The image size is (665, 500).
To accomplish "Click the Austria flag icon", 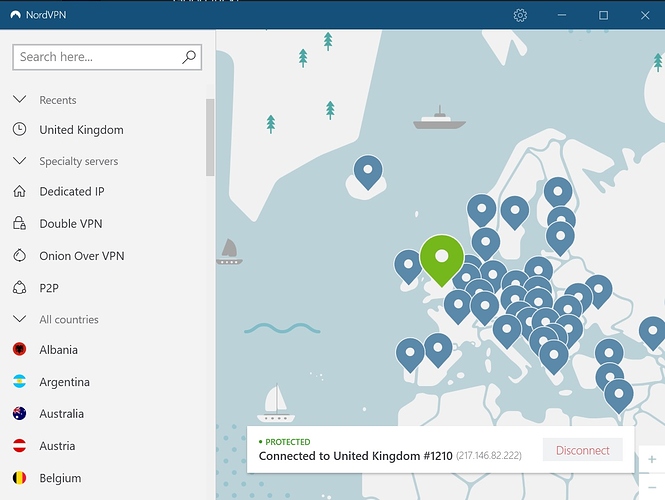I will 20,446.
